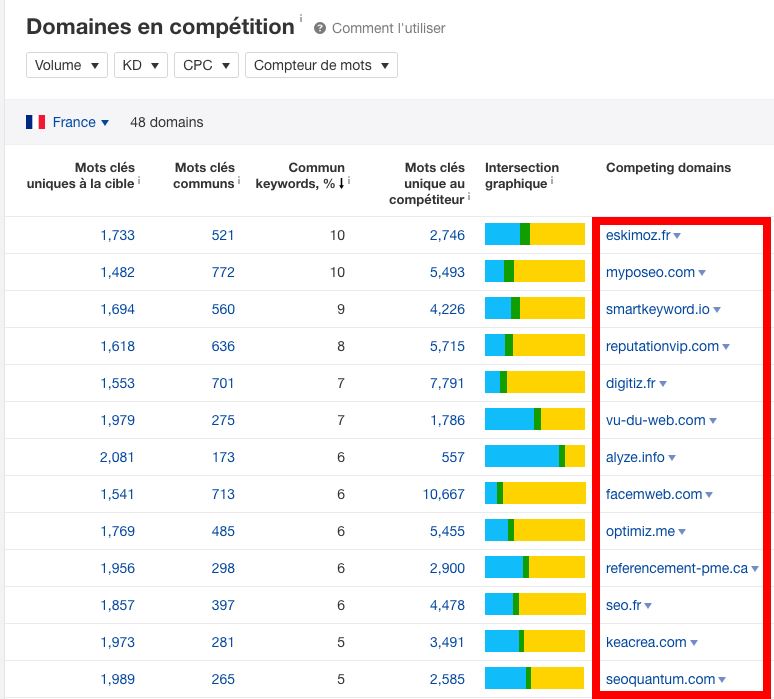Click competitor unique keywords value 7,791
The image size is (774, 699).
point(447,383)
